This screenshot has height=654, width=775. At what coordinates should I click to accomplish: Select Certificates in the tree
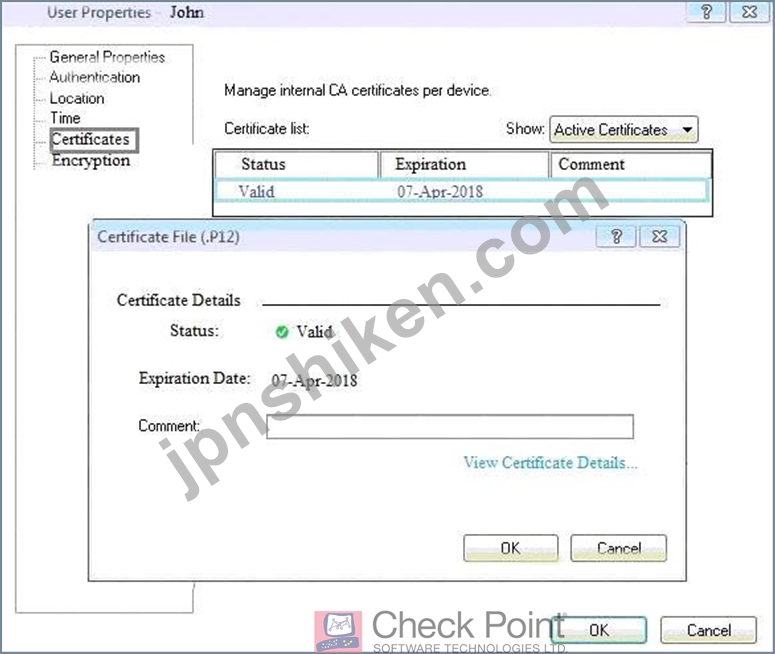pyautogui.click(x=93, y=140)
